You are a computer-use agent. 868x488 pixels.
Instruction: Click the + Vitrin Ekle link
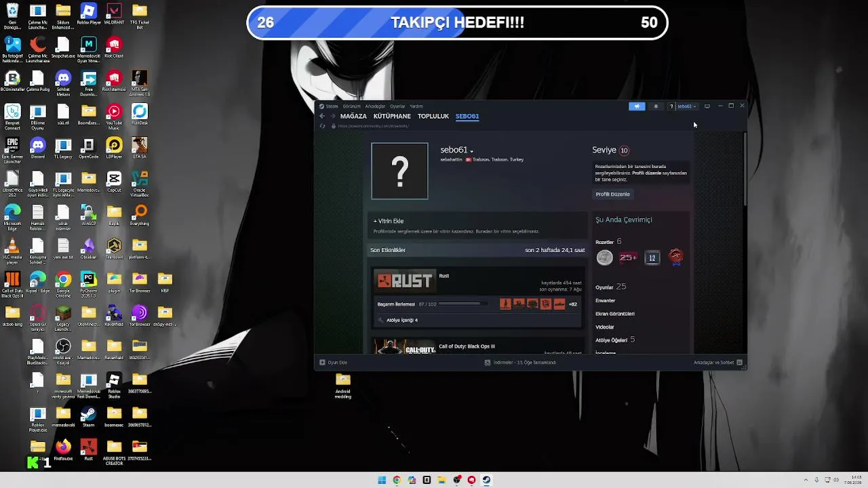(x=389, y=221)
